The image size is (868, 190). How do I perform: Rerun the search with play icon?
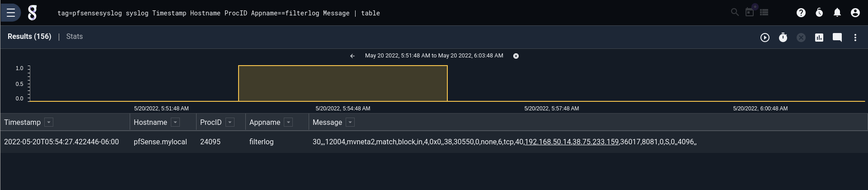765,38
